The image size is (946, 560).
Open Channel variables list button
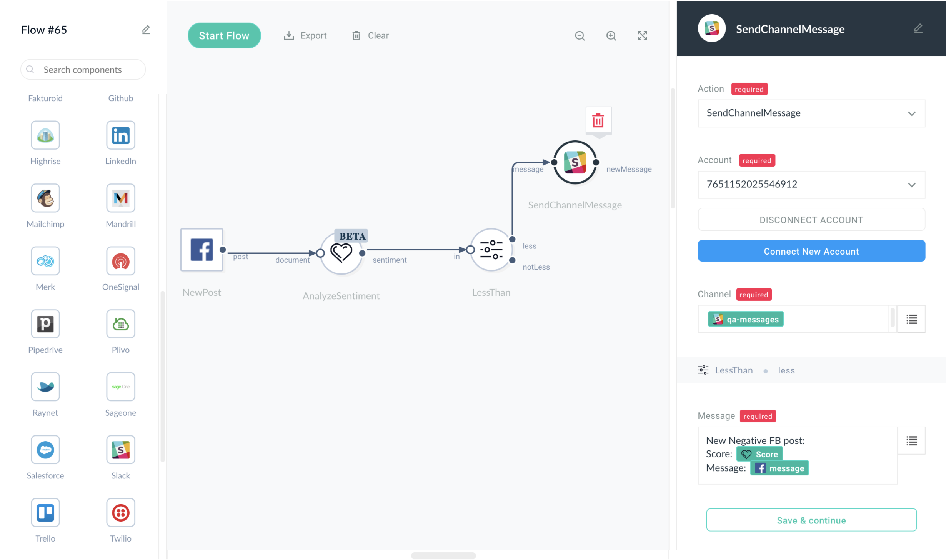(x=911, y=319)
